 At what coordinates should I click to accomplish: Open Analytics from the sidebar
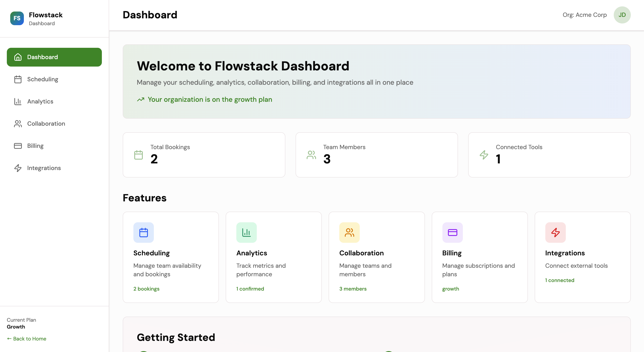click(x=54, y=101)
